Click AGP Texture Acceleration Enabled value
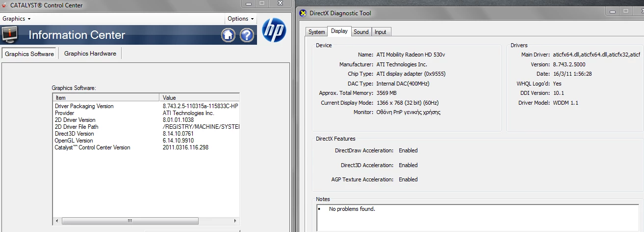The image size is (644, 232). pyautogui.click(x=408, y=179)
